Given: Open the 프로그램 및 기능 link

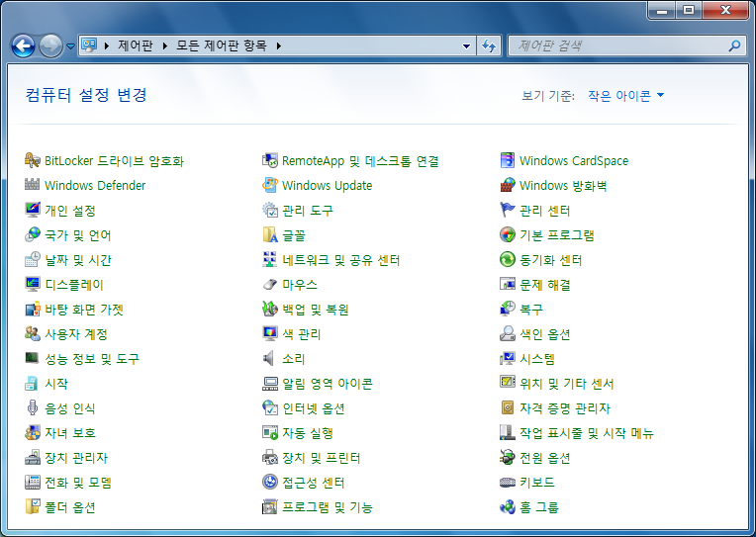Looking at the screenshot, I should (327, 507).
